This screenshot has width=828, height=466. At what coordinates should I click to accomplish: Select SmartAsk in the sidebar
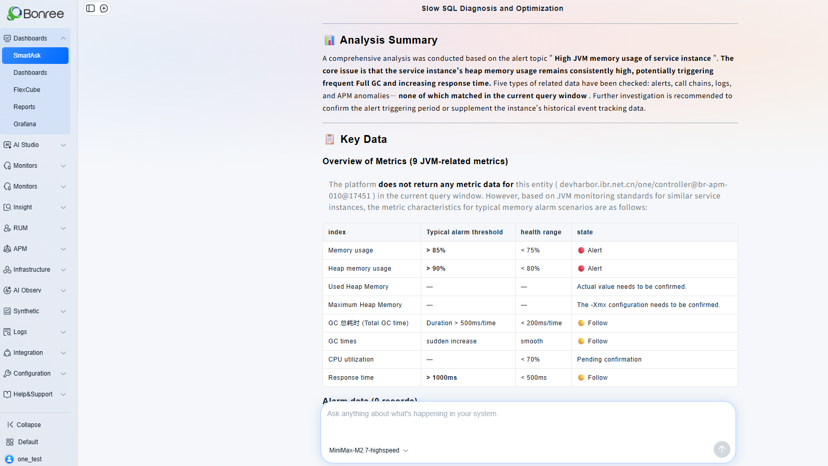35,55
